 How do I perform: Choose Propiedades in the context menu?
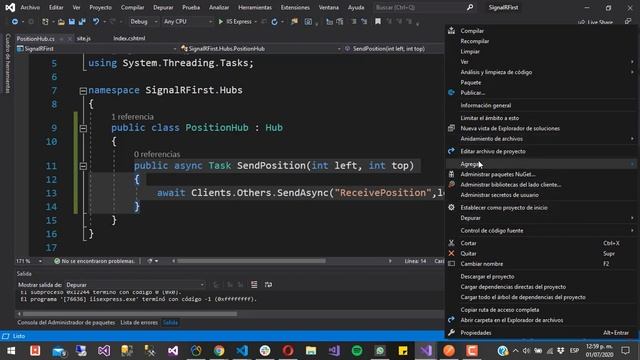(541, 333)
